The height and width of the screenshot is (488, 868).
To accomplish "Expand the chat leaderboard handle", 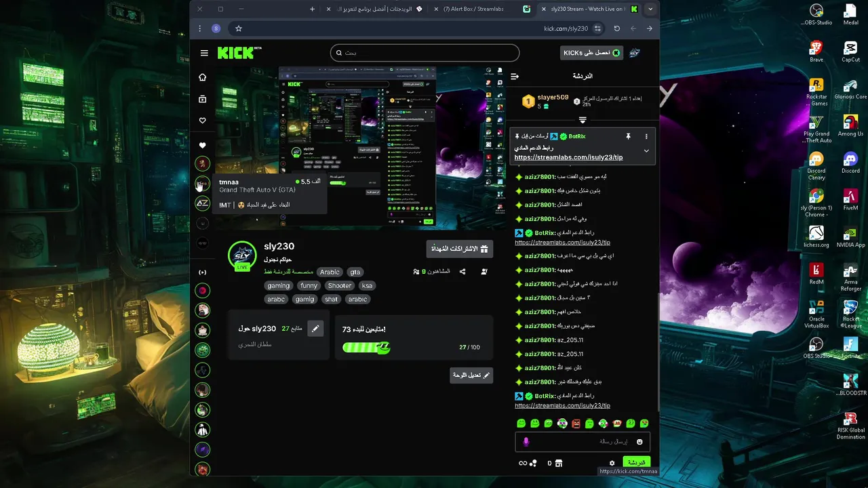I will pyautogui.click(x=582, y=120).
